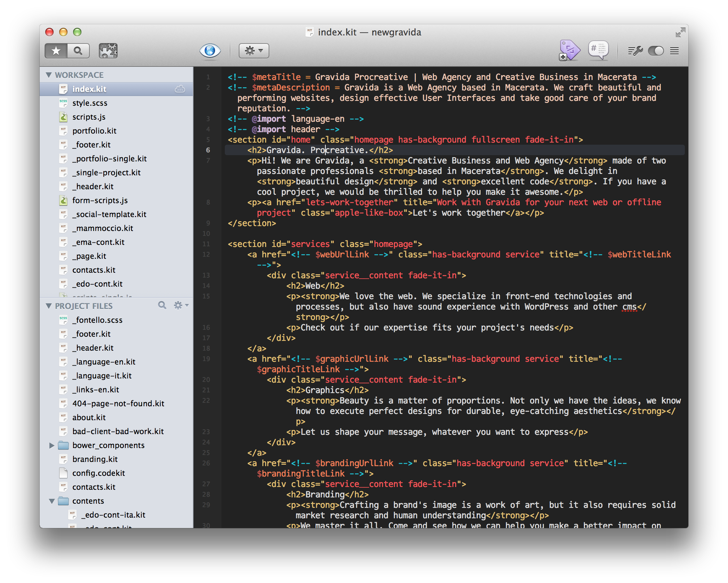Collapse the contents folder
Image resolution: width=728 pixels, height=583 pixels.
[x=52, y=501]
